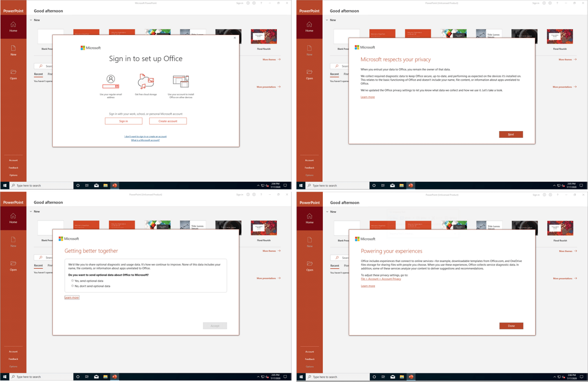Choose Floral flourish template in the sign-in screenshot
The width and height of the screenshot is (588, 382).
tap(264, 36)
